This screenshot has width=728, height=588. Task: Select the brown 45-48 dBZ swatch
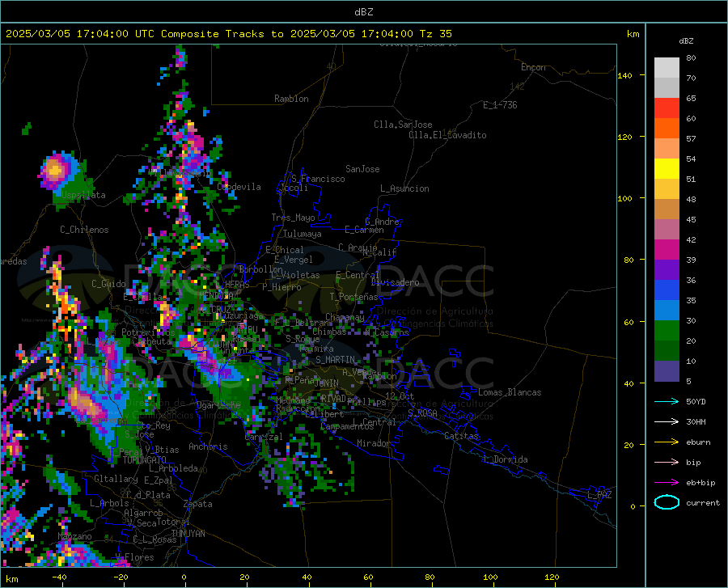[x=667, y=209]
